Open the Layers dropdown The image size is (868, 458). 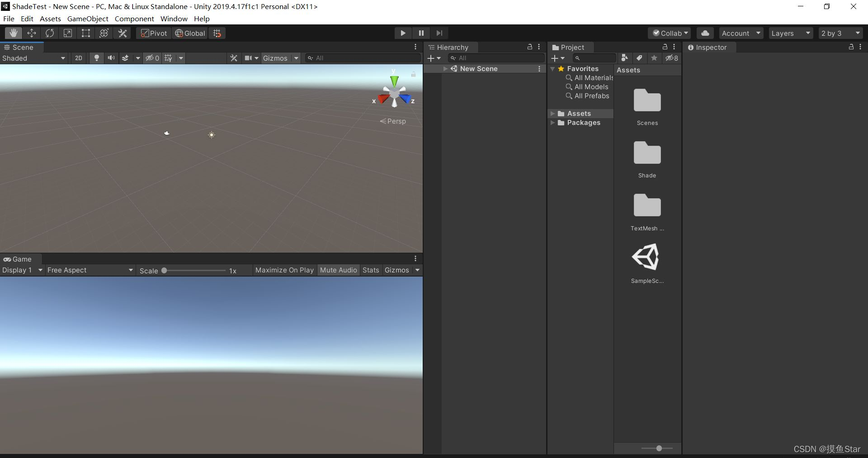[x=791, y=33]
